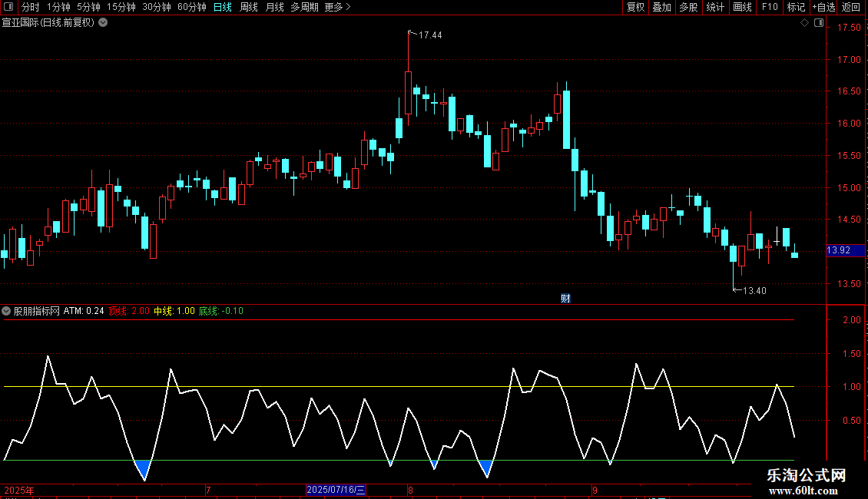
Task: Click the 中线: 1.00 label
Action: pyautogui.click(x=174, y=311)
